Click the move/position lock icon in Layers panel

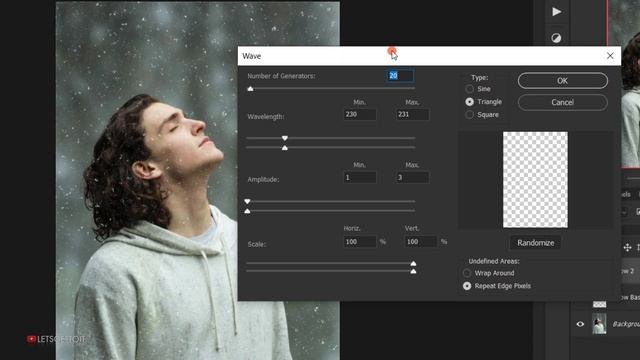coord(627,247)
